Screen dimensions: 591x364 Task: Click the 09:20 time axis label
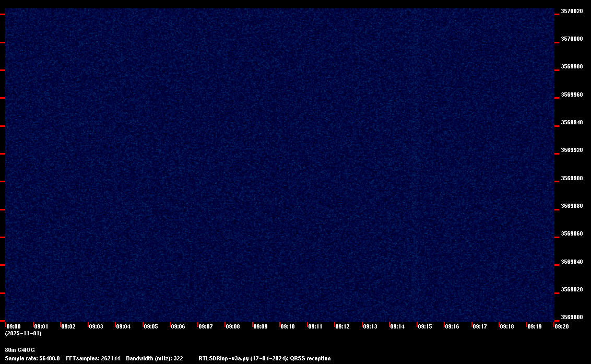pos(562,326)
